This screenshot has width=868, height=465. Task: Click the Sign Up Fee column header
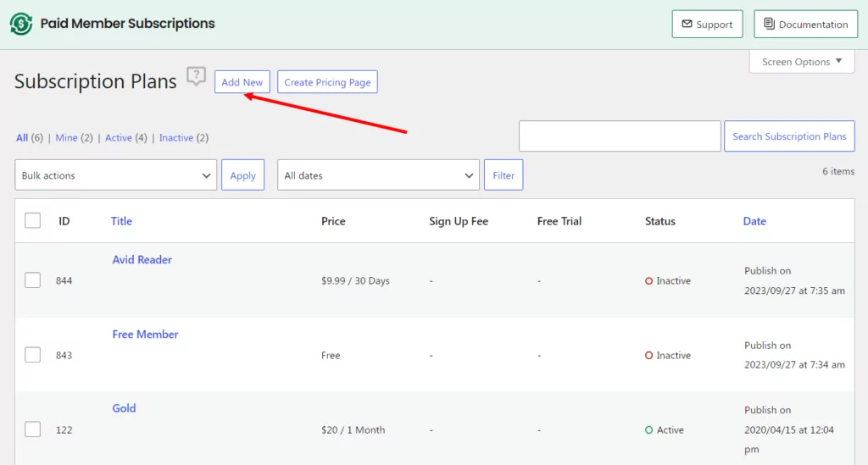(x=459, y=221)
